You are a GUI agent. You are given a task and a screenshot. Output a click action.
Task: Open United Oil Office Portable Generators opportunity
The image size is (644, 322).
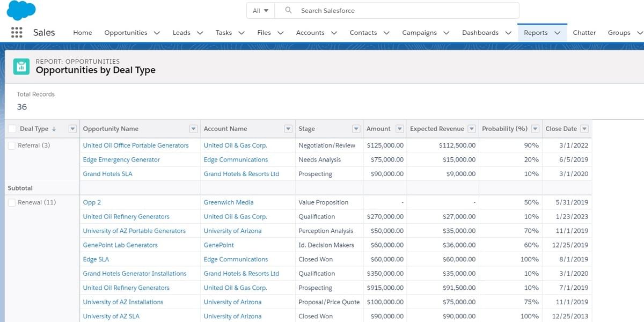tap(136, 145)
